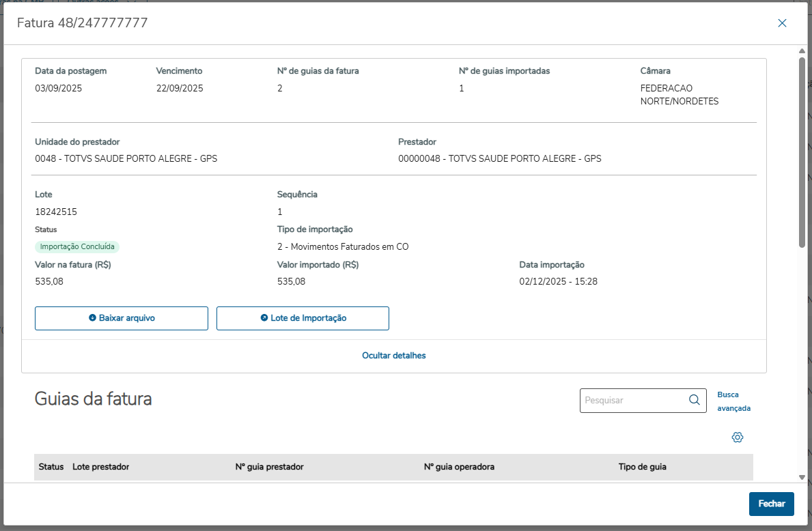Click the vertical scrollbar thumb
The width and height of the screenshot is (812, 531).
tap(802, 150)
